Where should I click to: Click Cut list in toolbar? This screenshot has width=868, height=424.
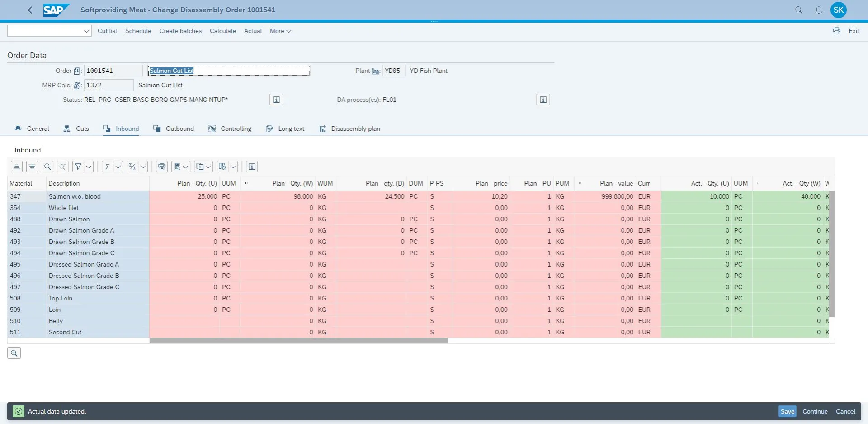click(x=107, y=31)
